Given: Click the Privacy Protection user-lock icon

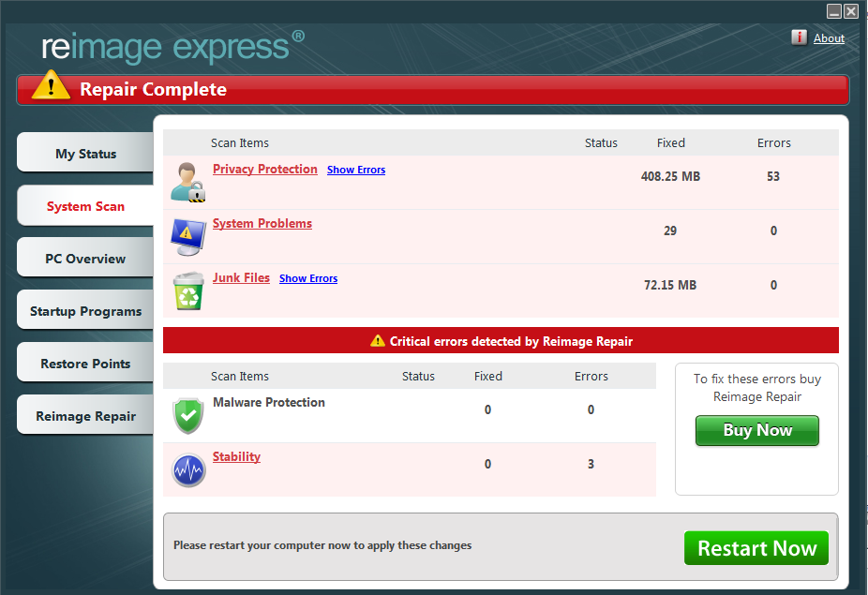Looking at the screenshot, I should [x=188, y=182].
